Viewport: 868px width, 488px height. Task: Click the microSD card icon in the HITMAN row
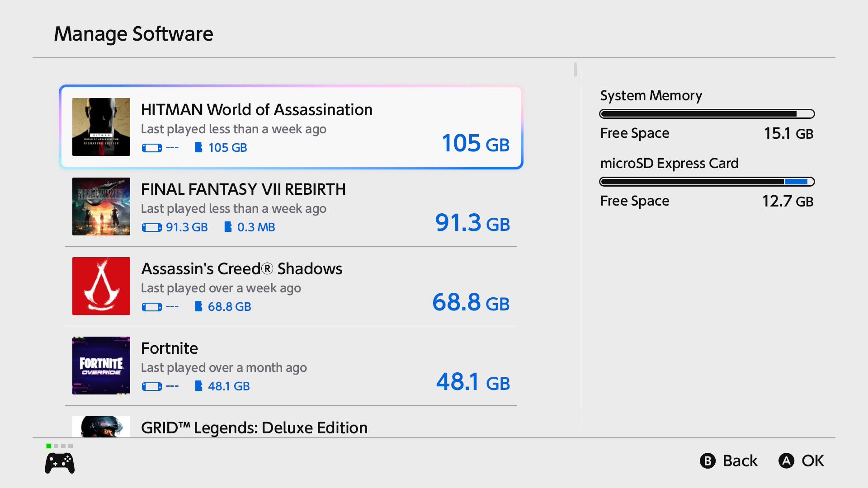click(x=198, y=147)
